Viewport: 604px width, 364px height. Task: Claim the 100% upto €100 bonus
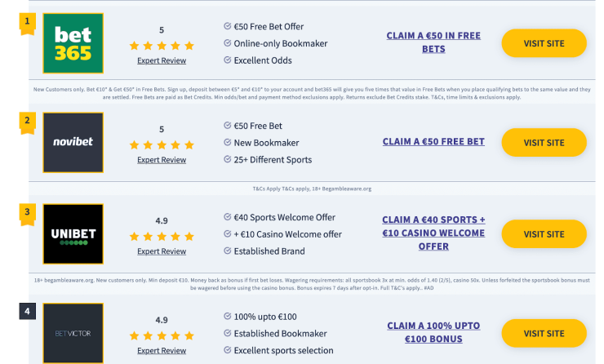[433, 332]
